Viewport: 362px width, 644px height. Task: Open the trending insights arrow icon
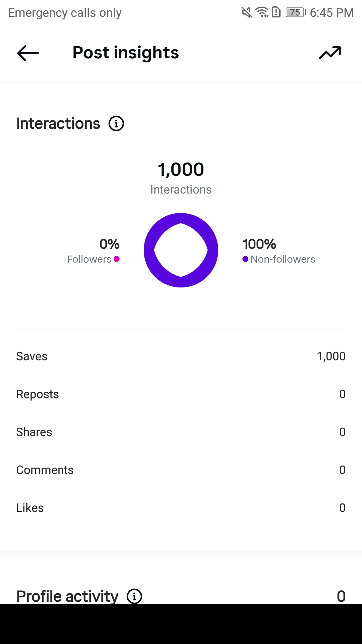coord(330,53)
